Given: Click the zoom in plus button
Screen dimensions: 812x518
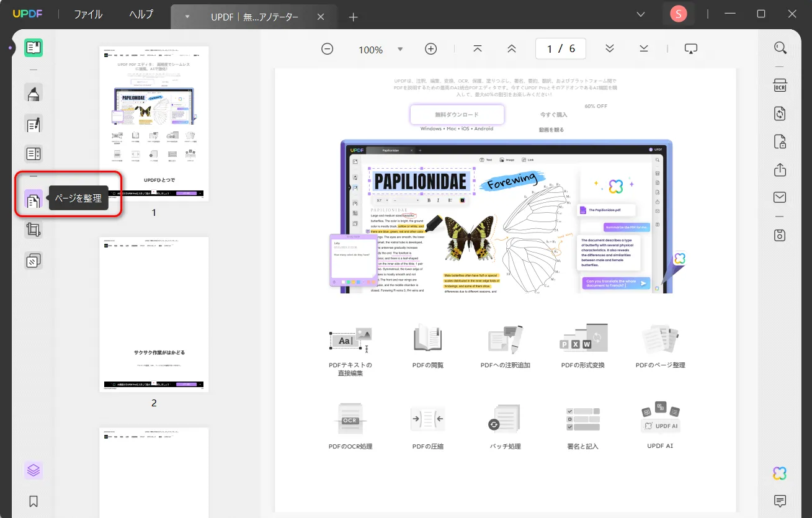Looking at the screenshot, I should pyautogui.click(x=431, y=49).
